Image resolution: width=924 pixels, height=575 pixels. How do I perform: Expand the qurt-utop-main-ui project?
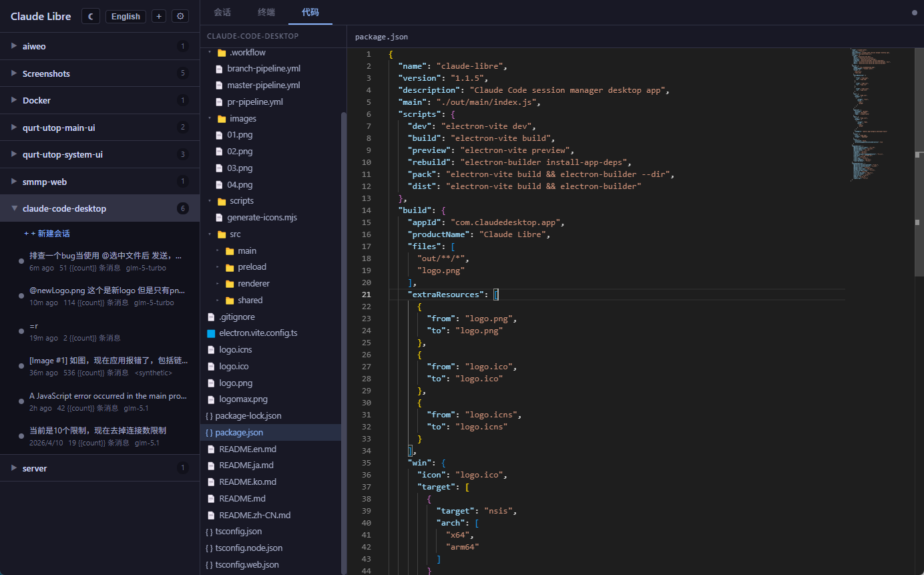pyautogui.click(x=14, y=128)
